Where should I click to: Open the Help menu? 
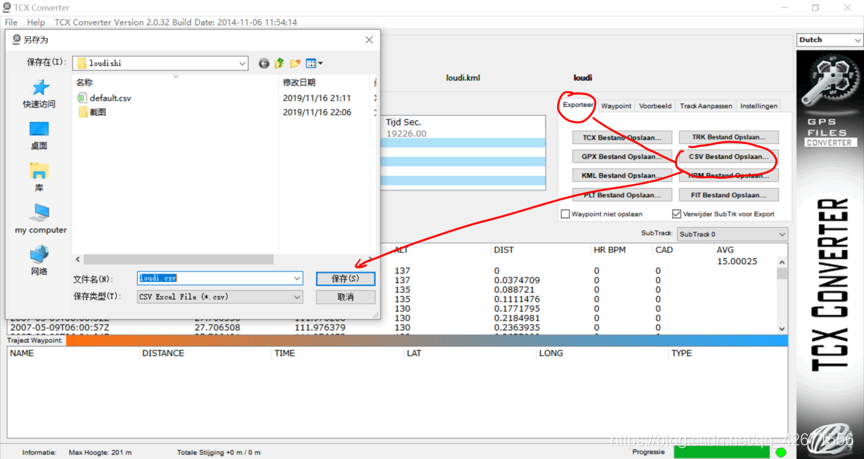pyautogui.click(x=36, y=22)
